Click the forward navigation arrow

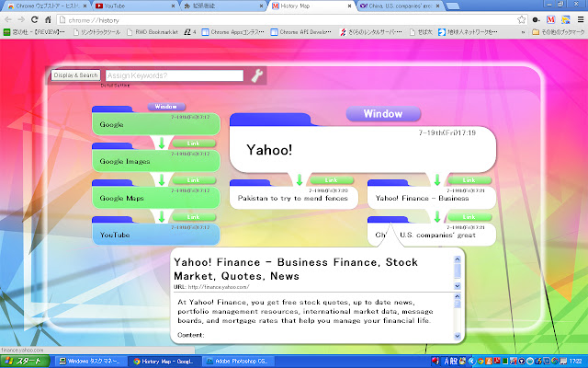coord(21,20)
